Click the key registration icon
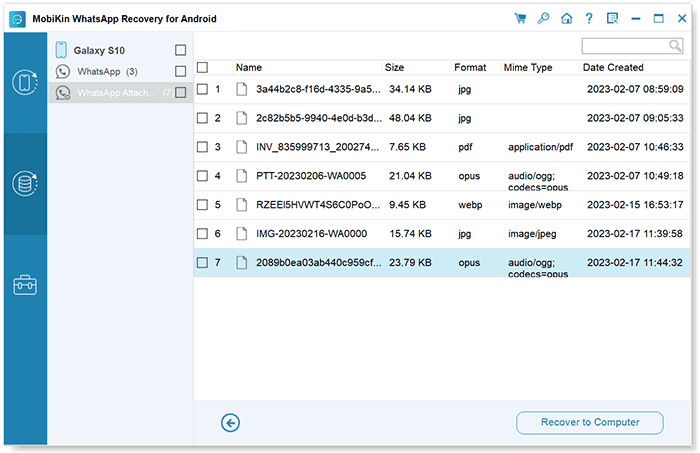Screen dimensions: 700x453 [543, 19]
